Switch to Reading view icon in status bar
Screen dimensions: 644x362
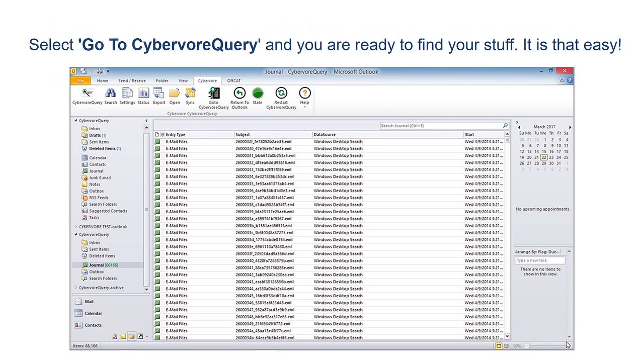pyautogui.click(x=506, y=346)
